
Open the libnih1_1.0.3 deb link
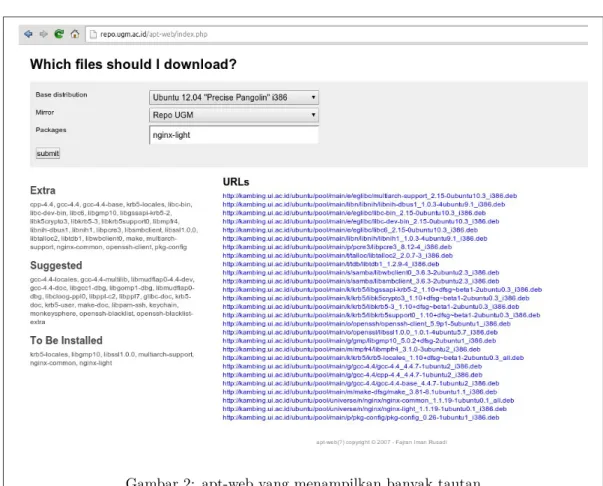pyautogui.click(x=355, y=238)
